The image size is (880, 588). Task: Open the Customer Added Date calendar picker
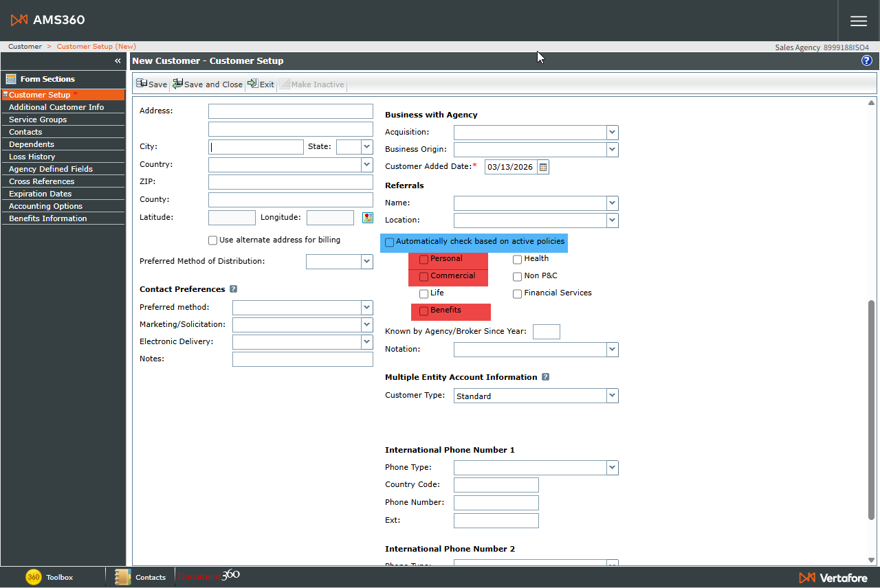543,167
